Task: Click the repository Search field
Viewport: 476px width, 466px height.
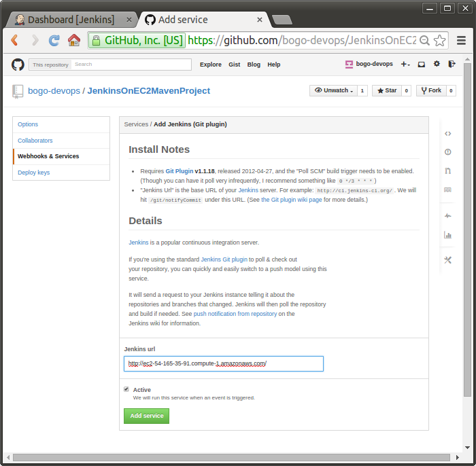Action: coord(131,65)
